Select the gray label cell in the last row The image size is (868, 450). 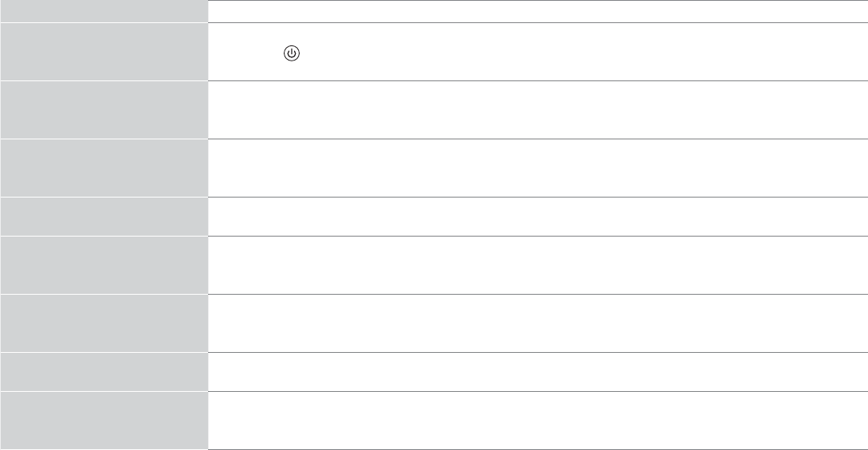point(104,421)
